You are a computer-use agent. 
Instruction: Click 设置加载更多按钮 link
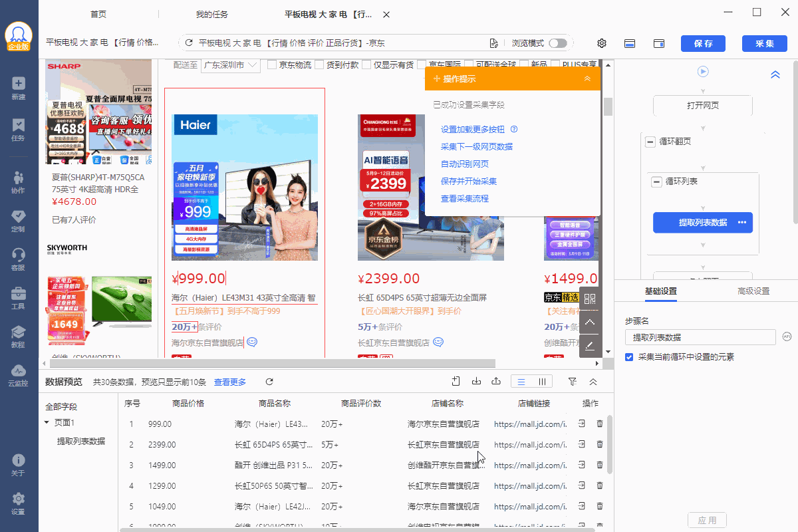[473, 129]
